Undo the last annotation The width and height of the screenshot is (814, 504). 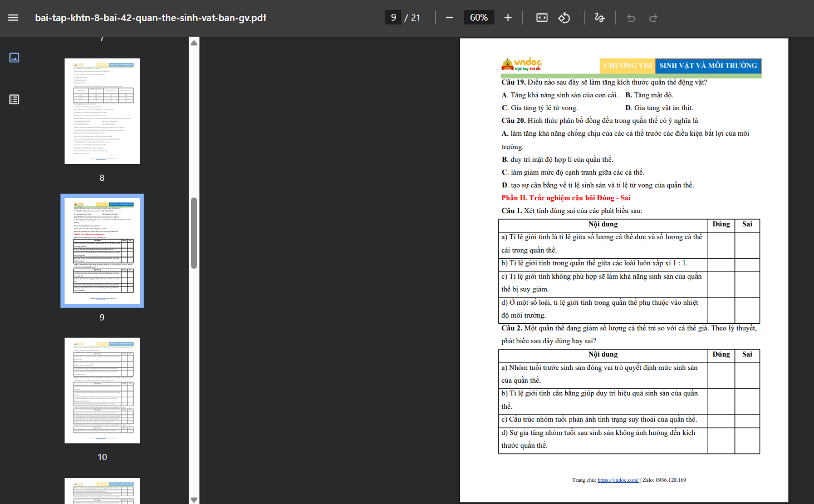point(631,18)
